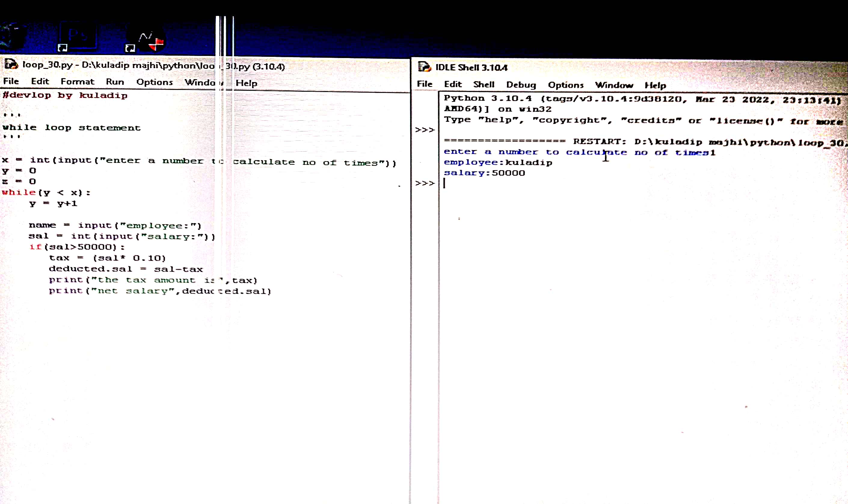This screenshot has width=848, height=504.
Task: Open the Shell menu in IDLE Shell
Action: [484, 85]
